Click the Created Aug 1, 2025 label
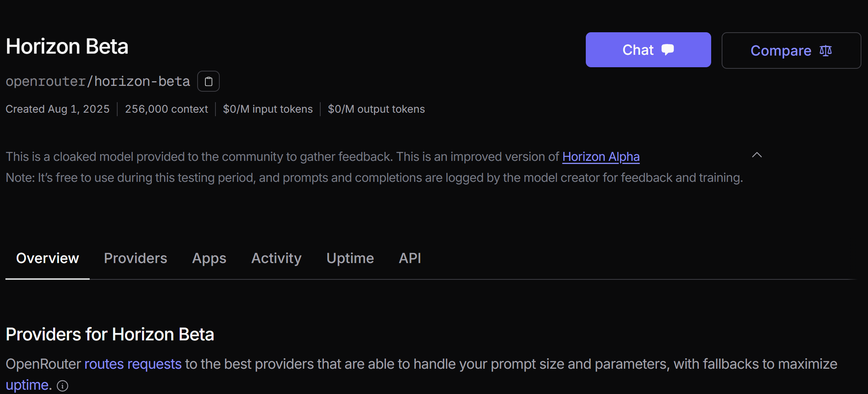This screenshot has width=868, height=394. (57, 109)
